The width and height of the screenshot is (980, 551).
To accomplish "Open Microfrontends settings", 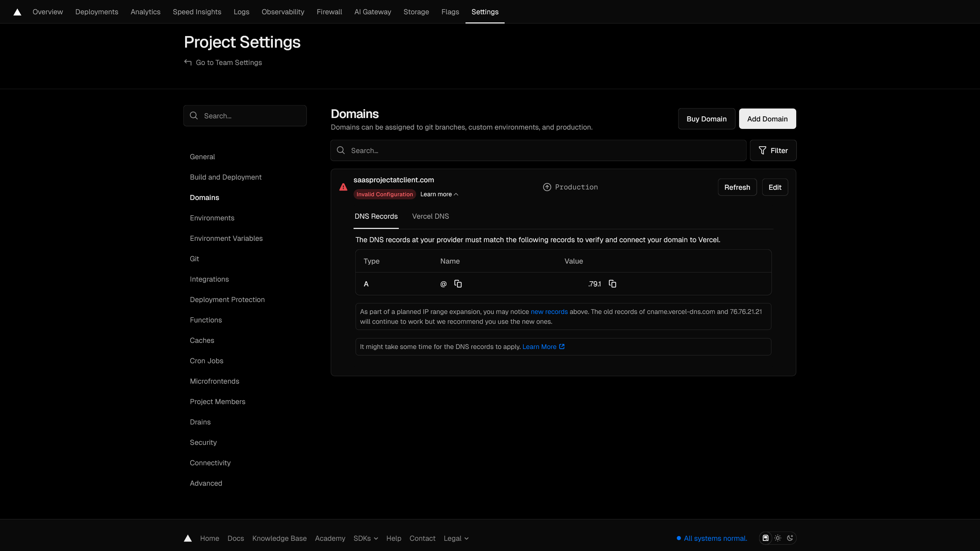I will tap(215, 381).
